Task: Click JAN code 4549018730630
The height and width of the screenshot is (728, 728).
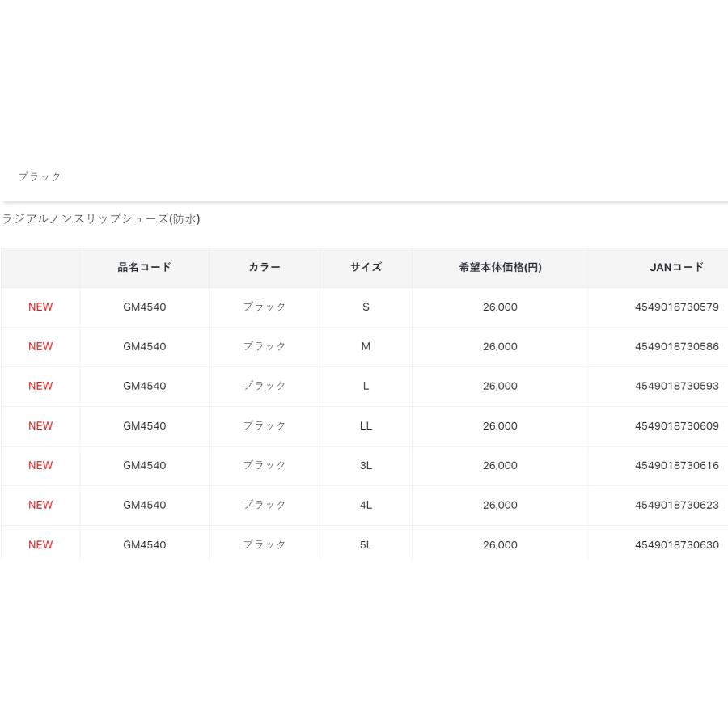Action: point(676,544)
